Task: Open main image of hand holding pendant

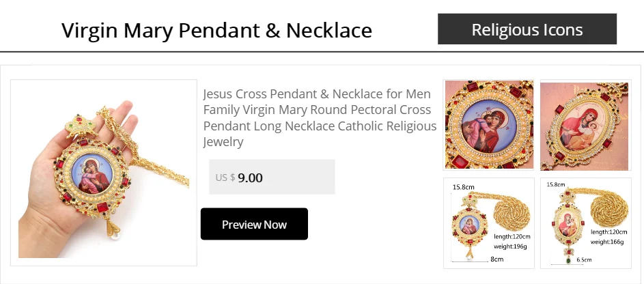Action: [x=104, y=173]
